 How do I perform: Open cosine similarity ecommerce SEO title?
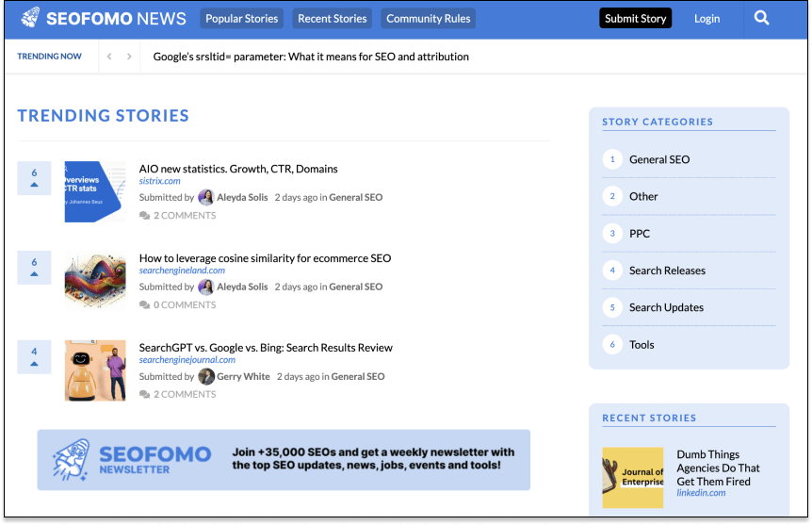(265, 258)
